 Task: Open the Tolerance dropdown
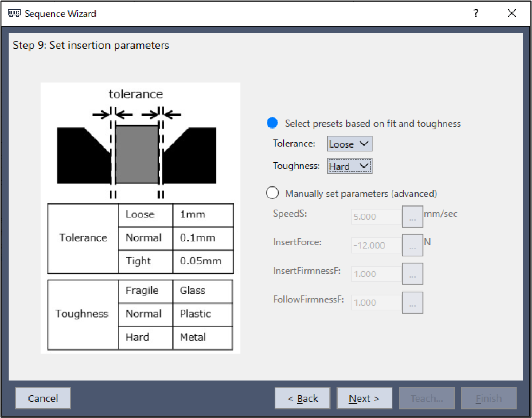349,144
